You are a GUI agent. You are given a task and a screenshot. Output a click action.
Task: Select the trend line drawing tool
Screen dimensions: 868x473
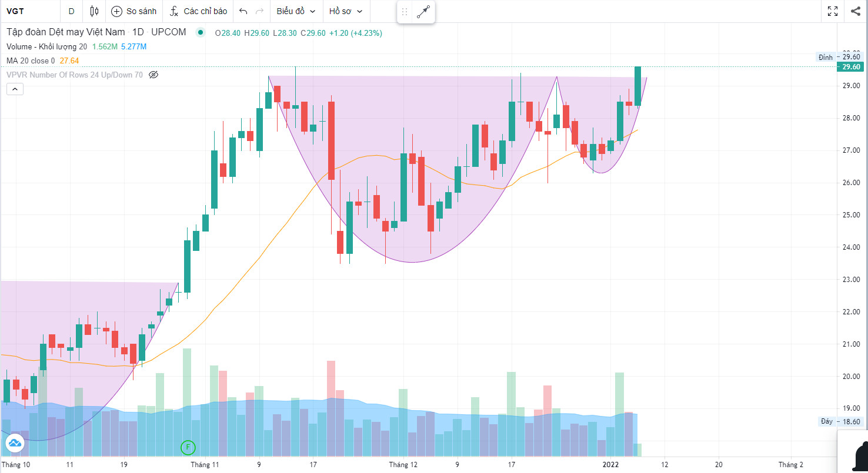point(423,12)
